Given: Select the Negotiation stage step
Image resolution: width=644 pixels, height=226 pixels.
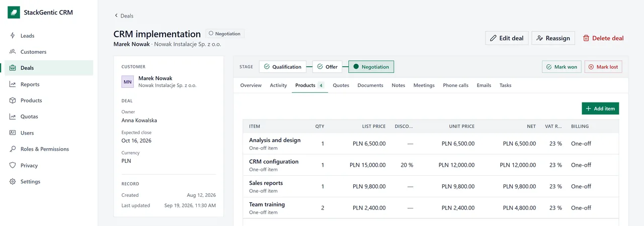Looking at the screenshot, I should (371, 67).
